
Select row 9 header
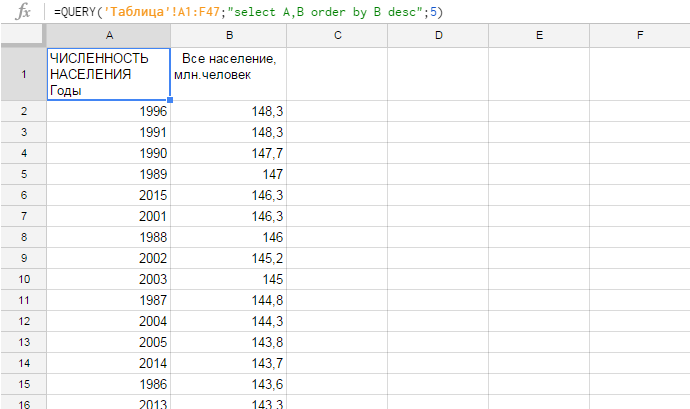(24, 258)
